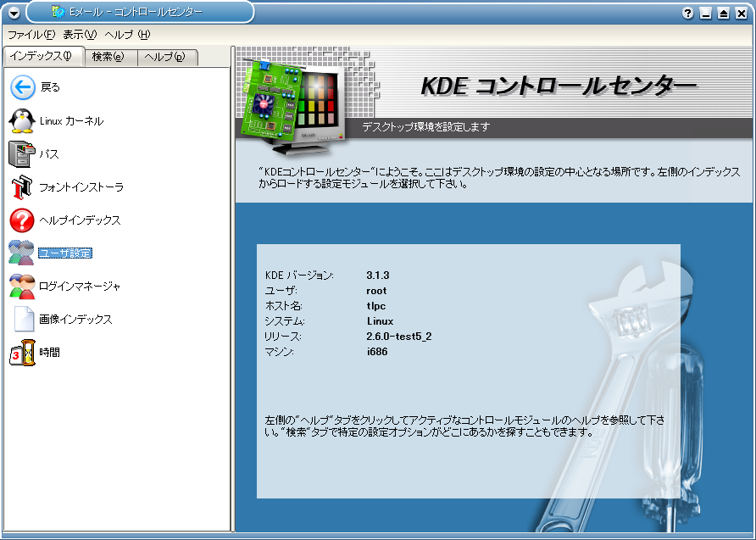Click the release value 2.6.0-test5_2
The width and height of the screenshot is (756, 540).
[398, 337]
